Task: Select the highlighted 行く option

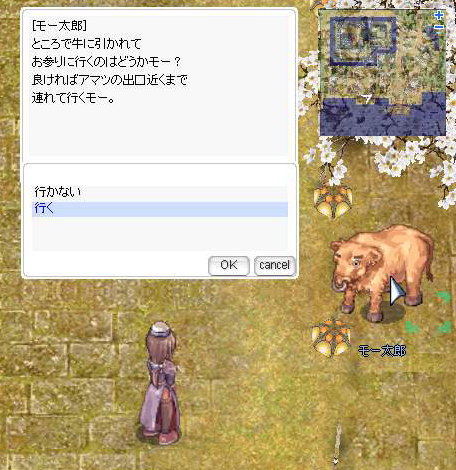Action: point(160,209)
